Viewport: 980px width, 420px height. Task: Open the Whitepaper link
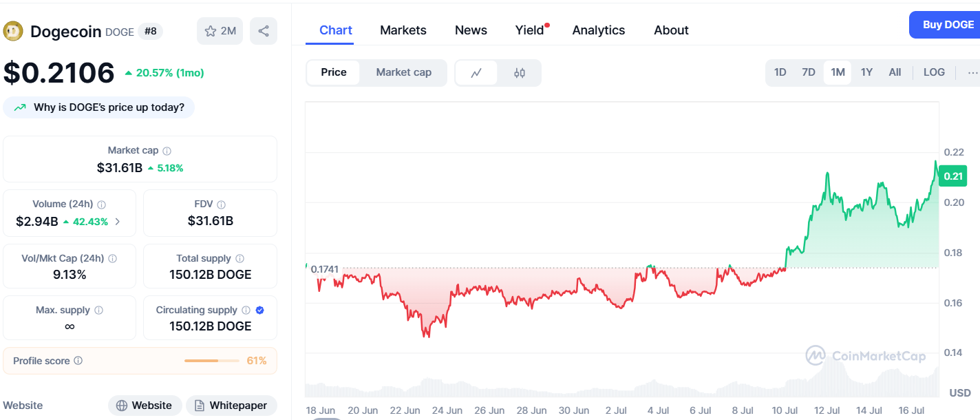point(231,406)
